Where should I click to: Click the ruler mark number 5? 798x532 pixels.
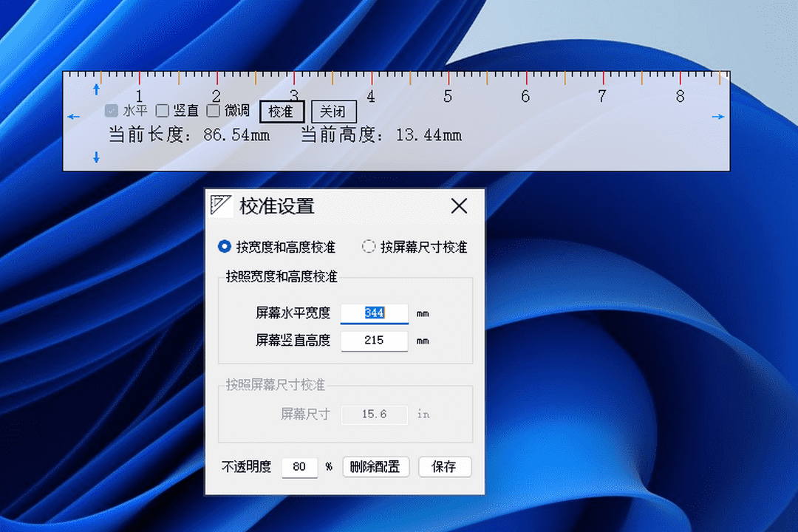pyautogui.click(x=447, y=96)
